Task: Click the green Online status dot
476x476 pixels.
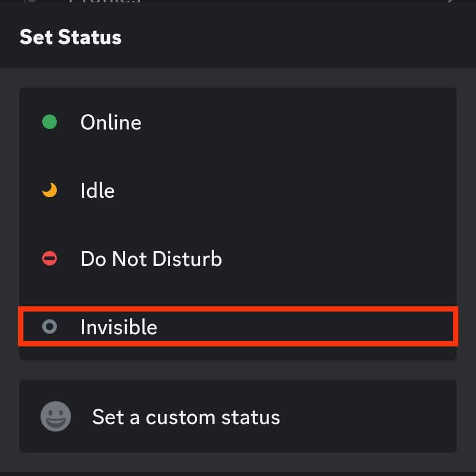Action: click(49, 122)
